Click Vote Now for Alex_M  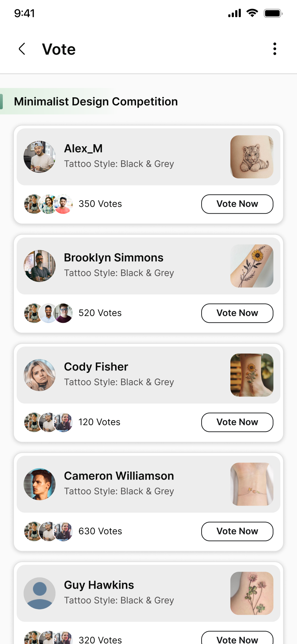[237, 204]
